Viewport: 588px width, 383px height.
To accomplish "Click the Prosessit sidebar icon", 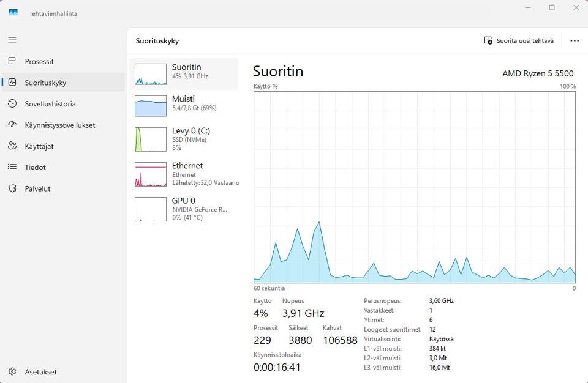I will [12, 61].
